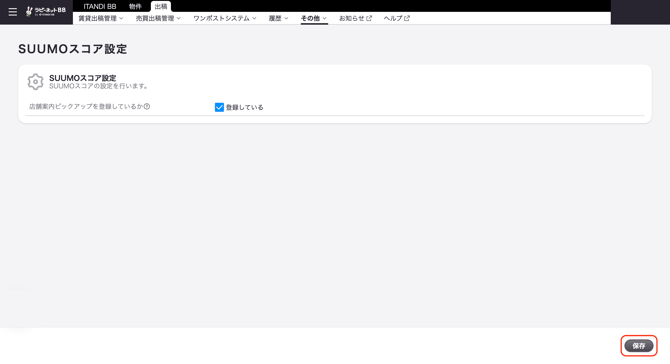Screen dimensions: 670x364
Task: Open the 履歴 dropdown menu
Action: coord(279,18)
